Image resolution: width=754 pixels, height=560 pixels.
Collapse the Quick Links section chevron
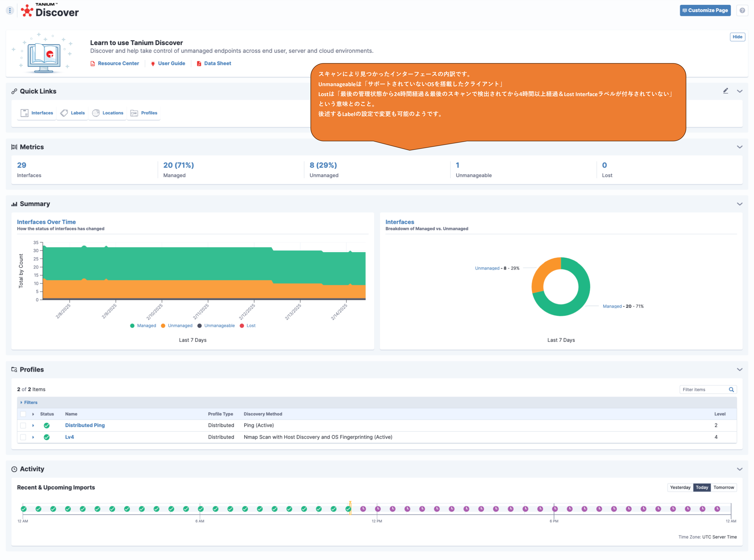click(740, 91)
